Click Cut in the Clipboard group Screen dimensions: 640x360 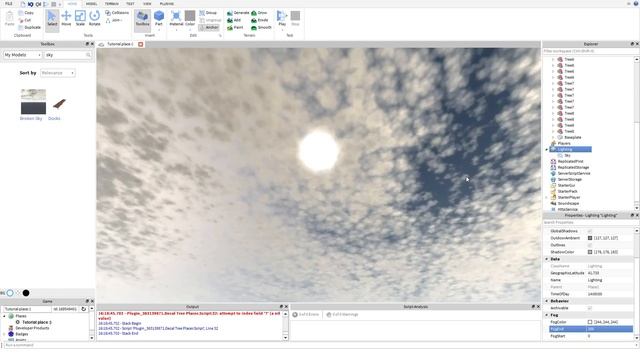[x=24, y=20]
